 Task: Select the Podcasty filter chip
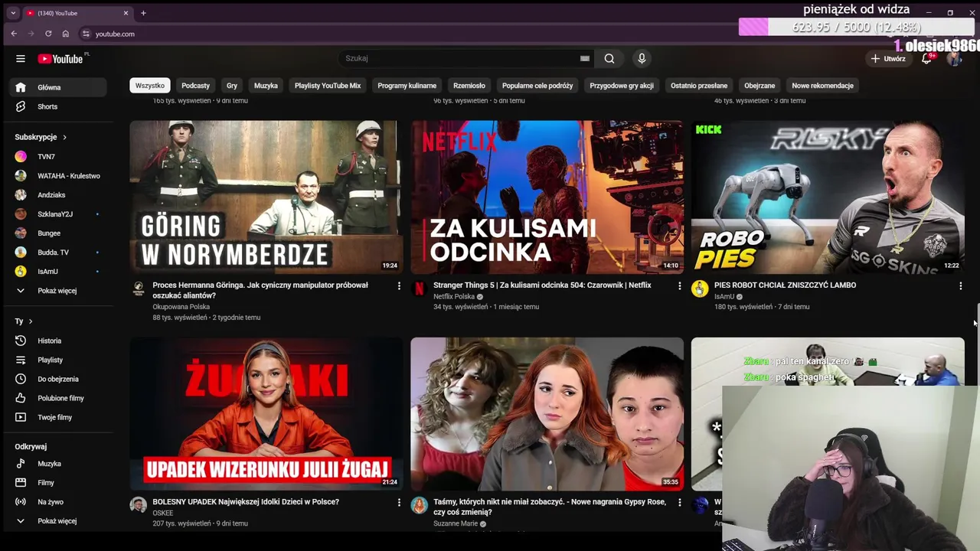point(195,86)
